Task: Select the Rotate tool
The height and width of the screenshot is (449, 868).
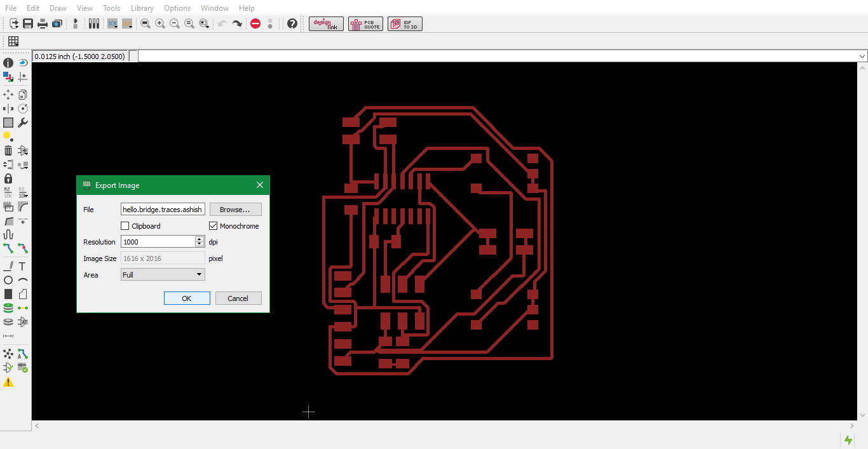Action: click(23, 109)
